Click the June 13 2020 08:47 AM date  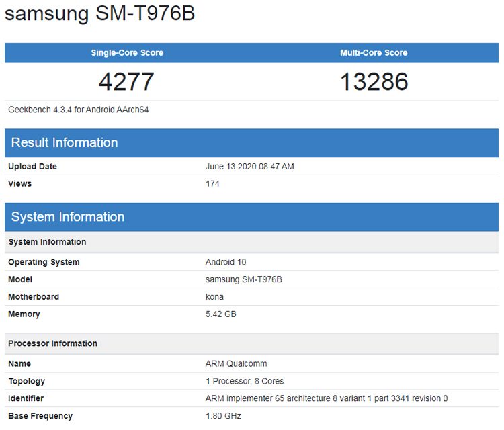[249, 167]
